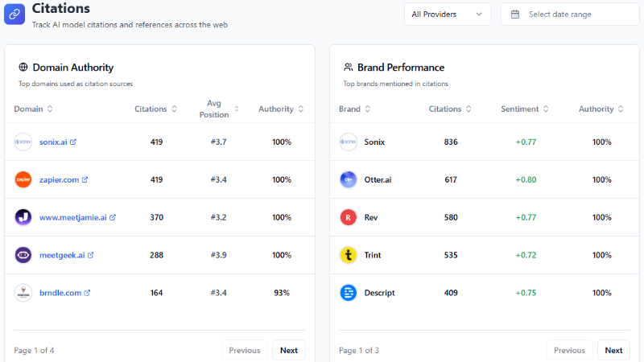The width and height of the screenshot is (644, 362).
Task: Click the red Rev brand icon
Action: [x=348, y=217]
